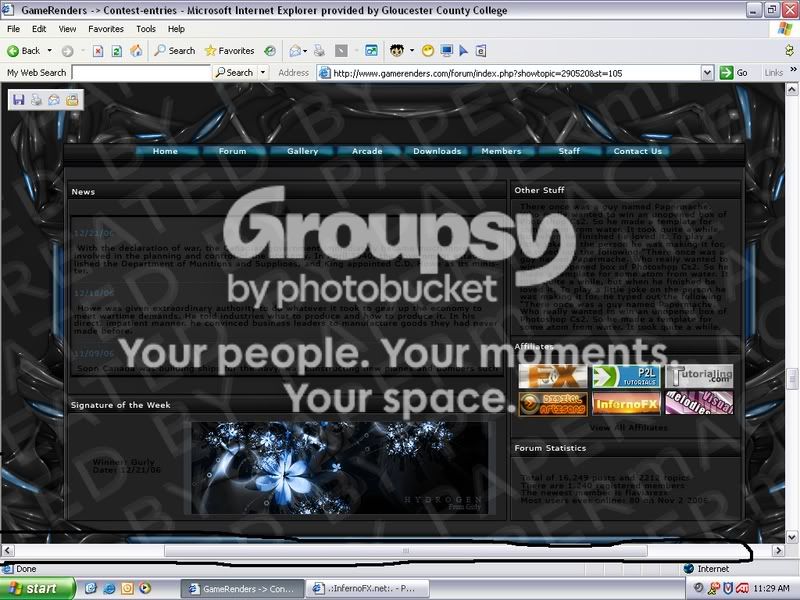Click the cartoon face toolbar icon

[396, 51]
